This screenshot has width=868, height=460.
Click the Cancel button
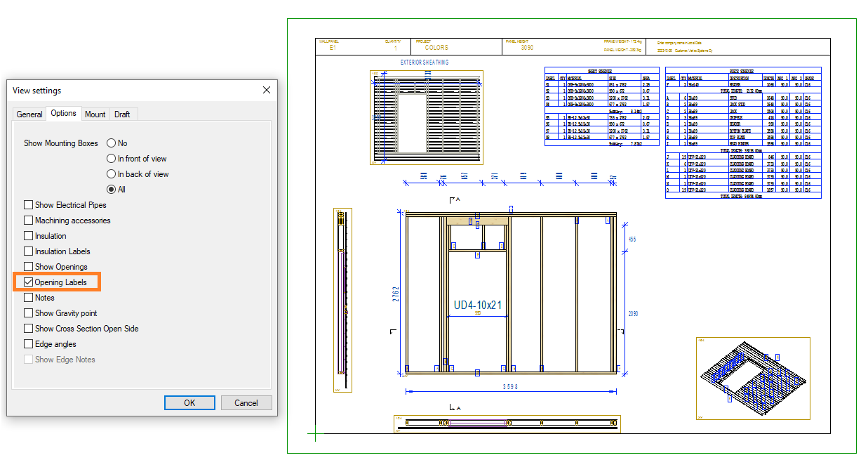(x=246, y=403)
